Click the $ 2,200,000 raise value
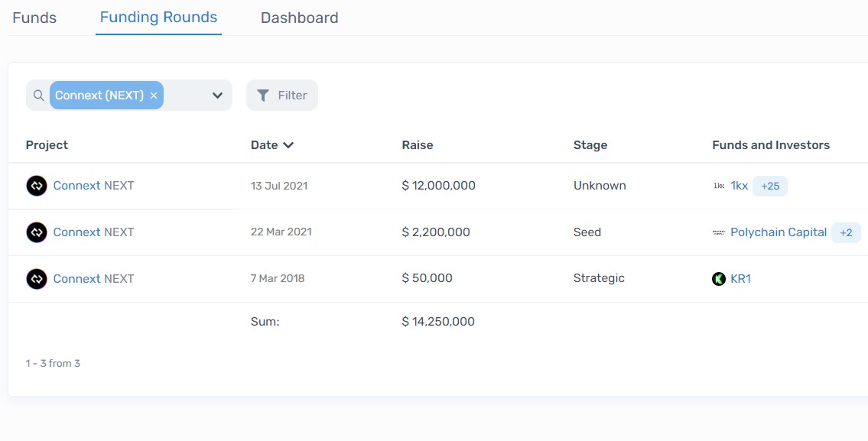This screenshot has width=868, height=441. coord(436,232)
